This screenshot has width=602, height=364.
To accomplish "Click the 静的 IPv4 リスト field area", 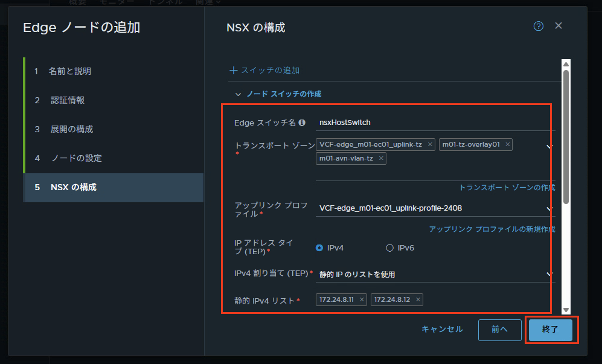I will [x=435, y=300].
